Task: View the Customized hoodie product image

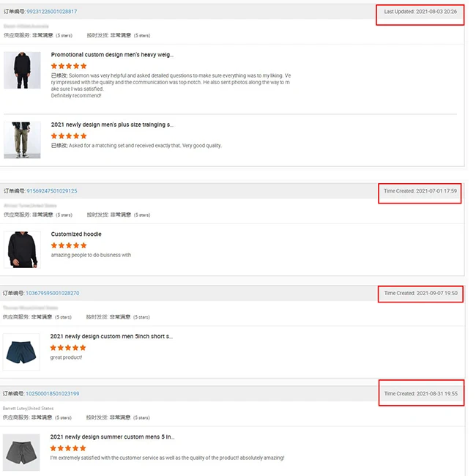Action: (x=22, y=249)
